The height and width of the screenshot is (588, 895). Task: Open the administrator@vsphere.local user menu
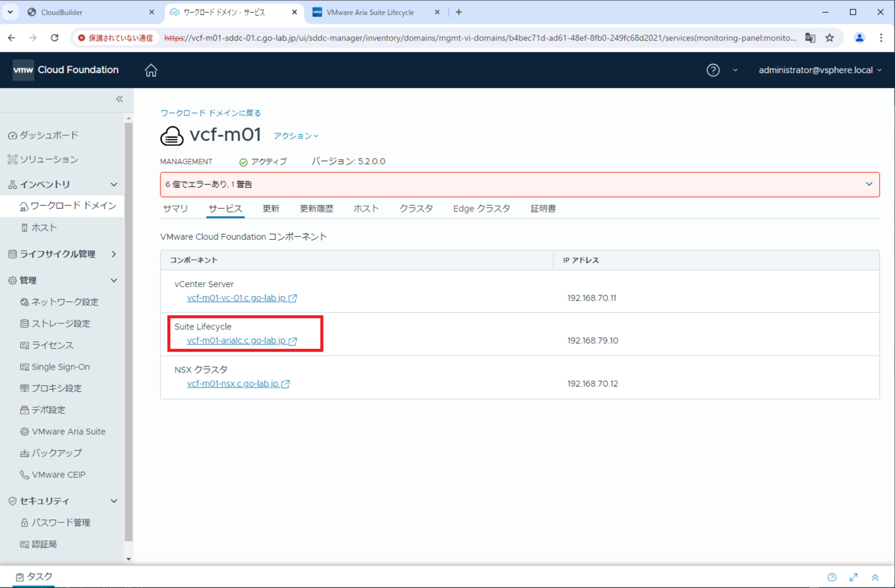[x=820, y=70]
